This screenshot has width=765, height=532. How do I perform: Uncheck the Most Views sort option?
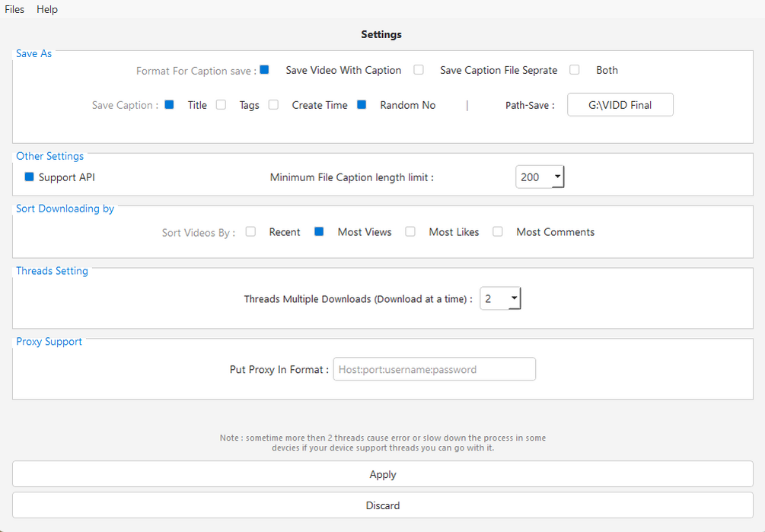click(x=320, y=232)
